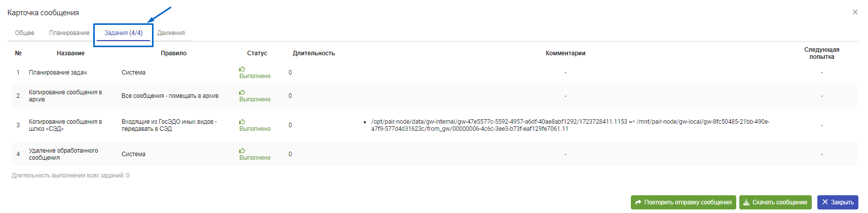This screenshot has height=213, width=868.
Task: Click the blue Закрыть button
Action: (838, 202)
